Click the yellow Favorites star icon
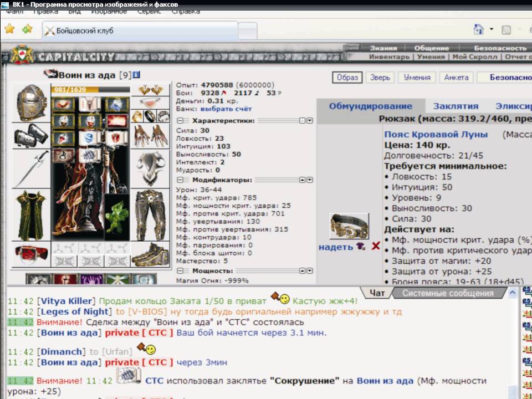 pyautogui.click(x=9, y=29)
